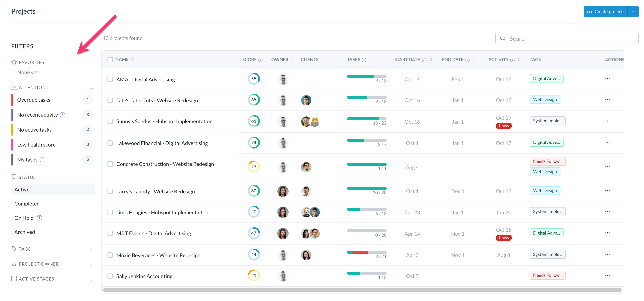Expand the PROJECT OWNER filter

(91, 265)
